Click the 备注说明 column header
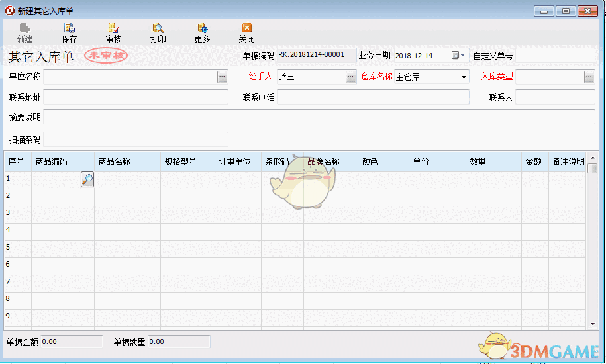Viewport: 606px width, 364px height. coord(568,161)
